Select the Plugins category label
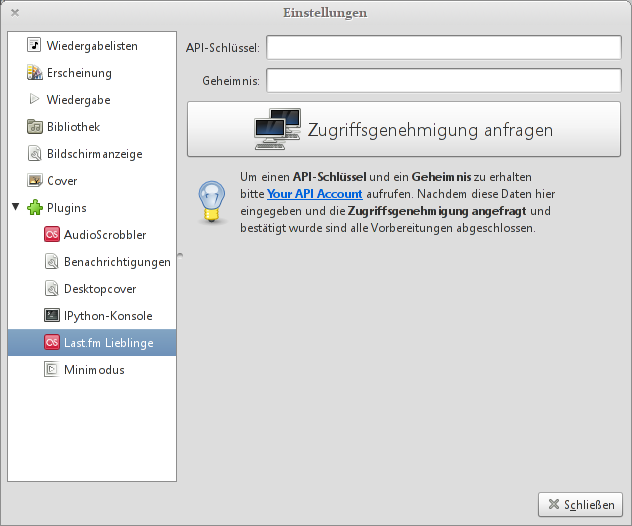The image size is (632, 526). point(67,208)
